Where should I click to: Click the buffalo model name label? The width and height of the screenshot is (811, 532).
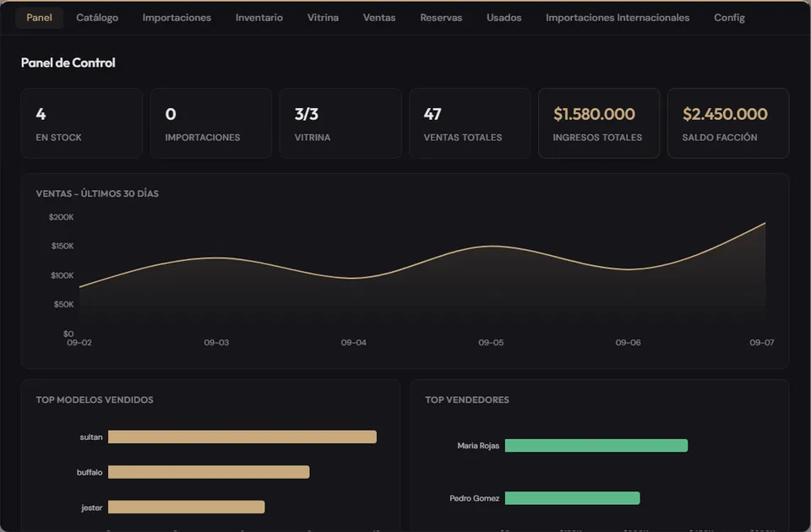pos(90,473)
